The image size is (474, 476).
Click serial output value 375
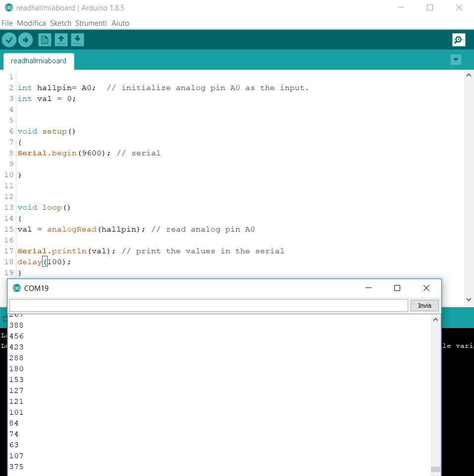click(16, 467)
